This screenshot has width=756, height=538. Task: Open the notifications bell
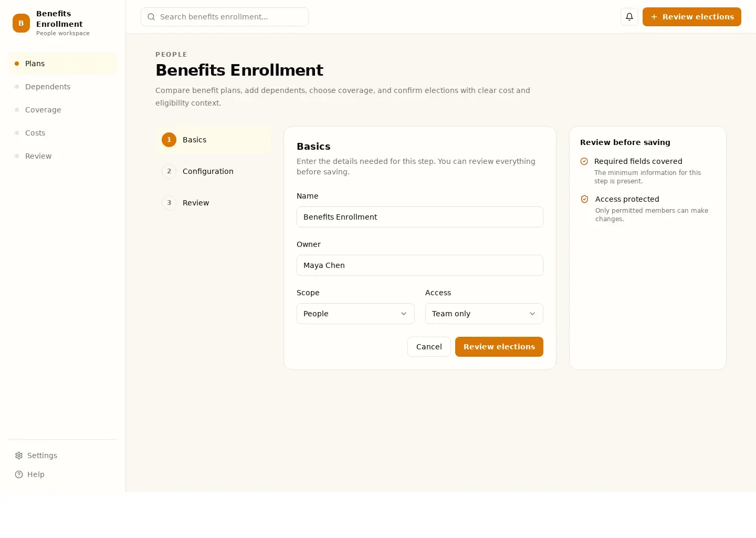click(x=629, y=17)
